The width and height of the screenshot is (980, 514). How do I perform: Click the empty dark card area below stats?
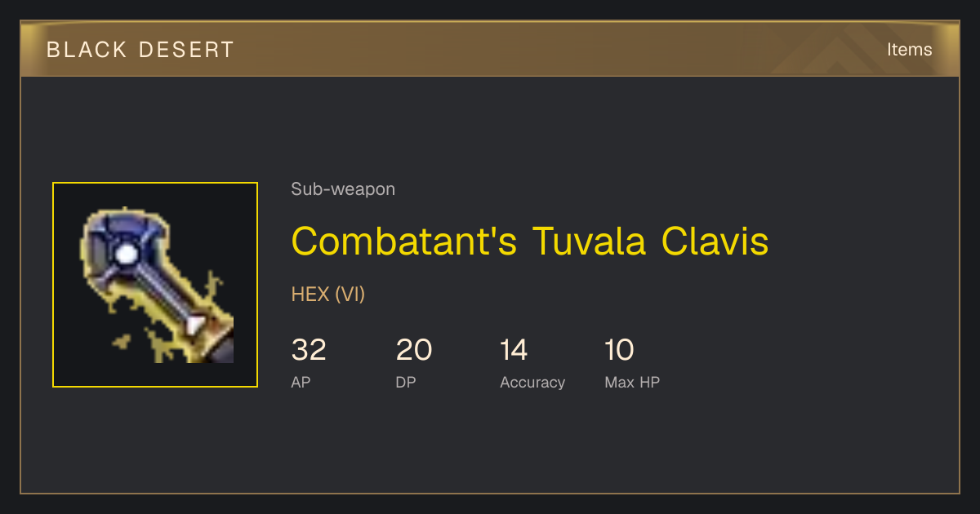[x=490, y=445]
